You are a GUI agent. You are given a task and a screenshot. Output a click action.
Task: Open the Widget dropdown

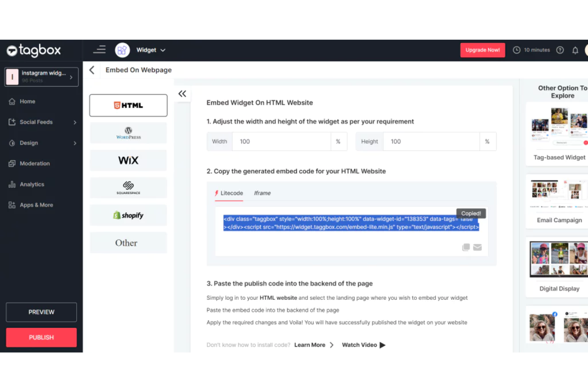(151, 50)
